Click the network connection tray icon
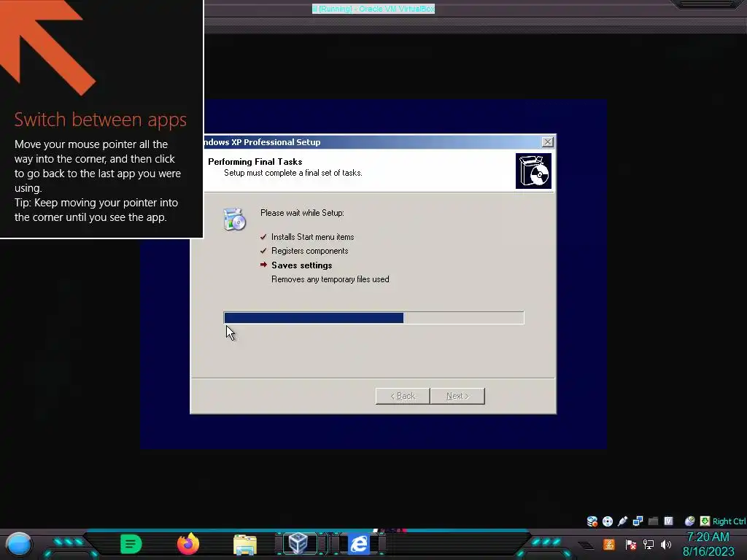This screenshot has width=747, height=560. [648, 544]
